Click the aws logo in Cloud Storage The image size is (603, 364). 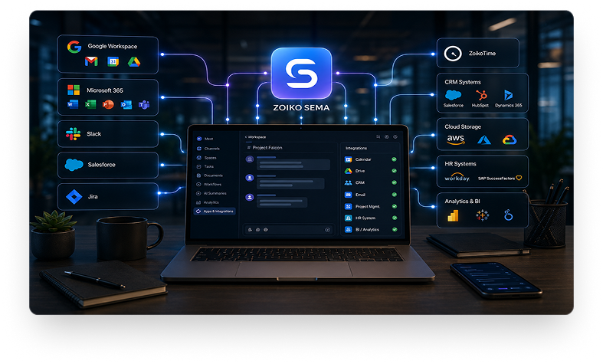pyautogui.click(x=456, y=139)
